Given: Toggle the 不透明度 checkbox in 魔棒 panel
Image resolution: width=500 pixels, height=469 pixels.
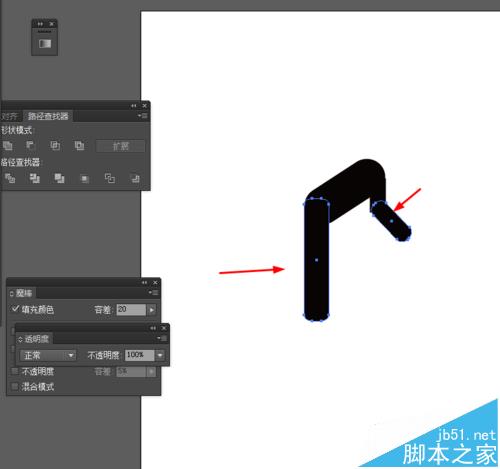Looking at the screenshot, I should (x=15, y=371).
